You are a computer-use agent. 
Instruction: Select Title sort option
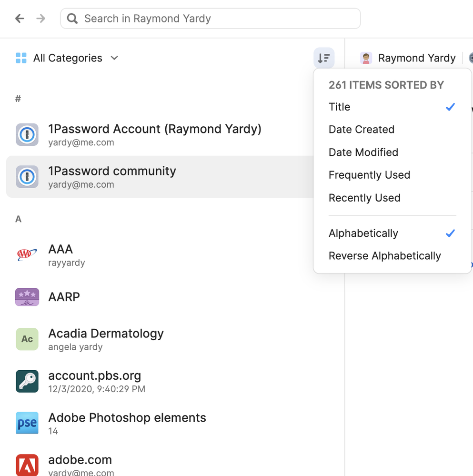[x=340, y=107]
